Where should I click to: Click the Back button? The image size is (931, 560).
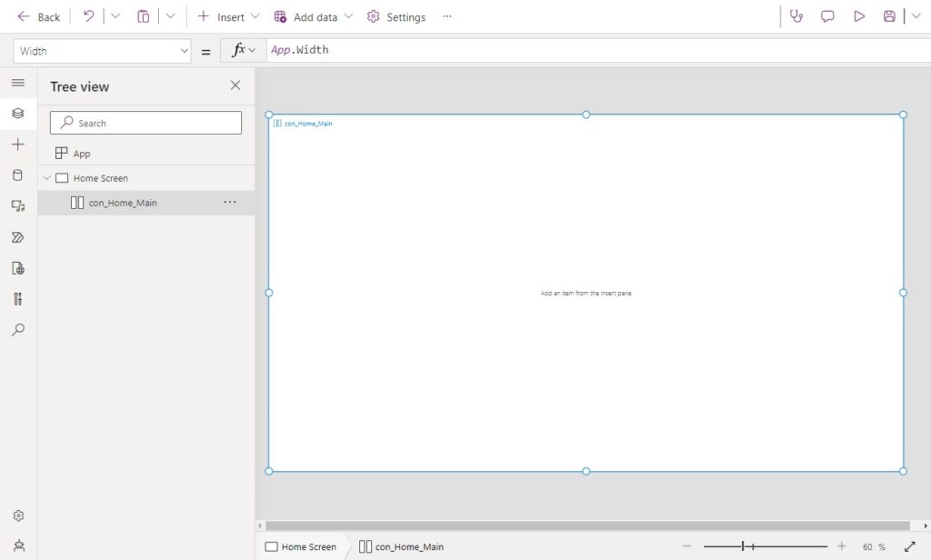[38, 15]
